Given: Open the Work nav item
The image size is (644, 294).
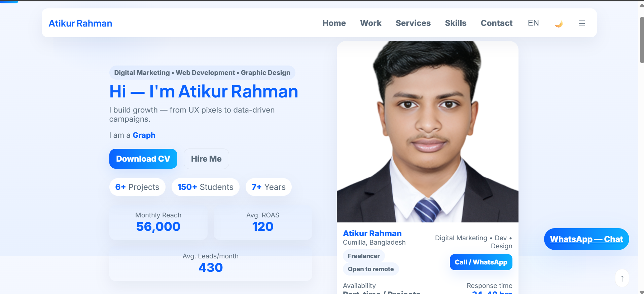Looking at the screenshot, I should [x=371, y=23].
